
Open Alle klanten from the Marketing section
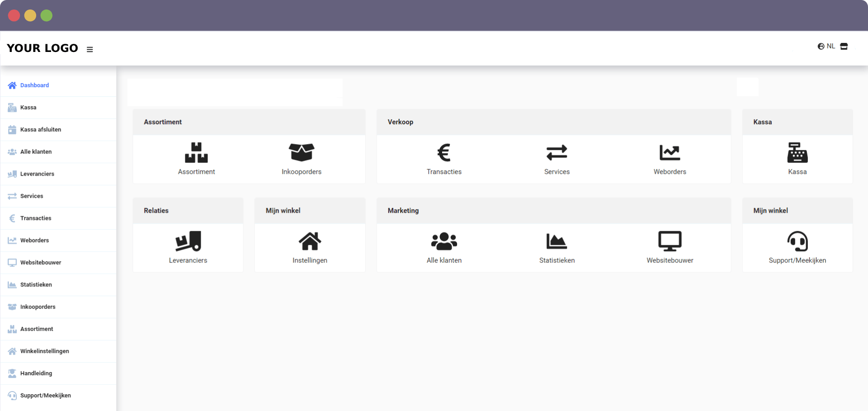(444, 241)
